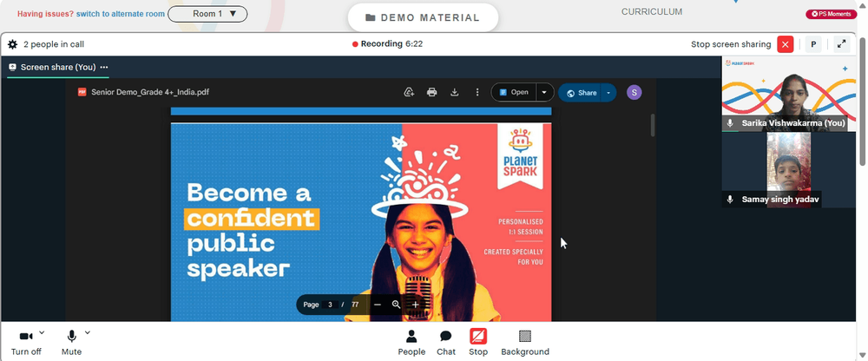Download the PDF file
The image size is (868, 361).
click(455, 93)
